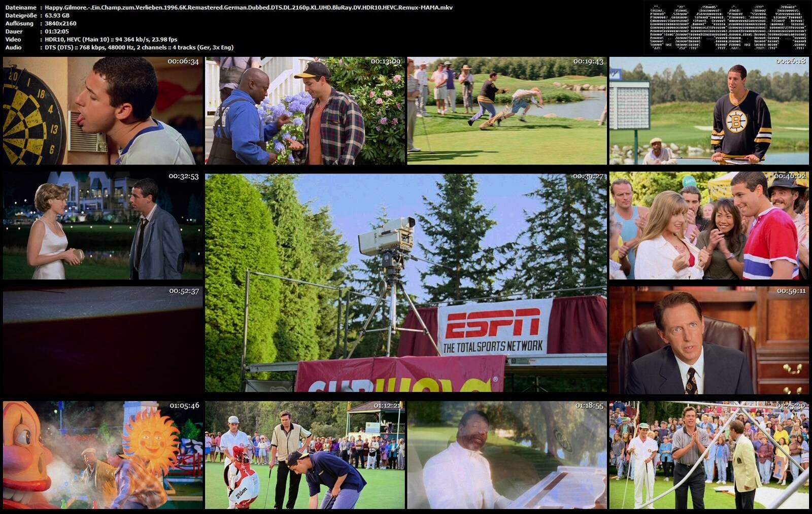
Task: Click the resolution value 3840x2160
Action: point(60,23)
